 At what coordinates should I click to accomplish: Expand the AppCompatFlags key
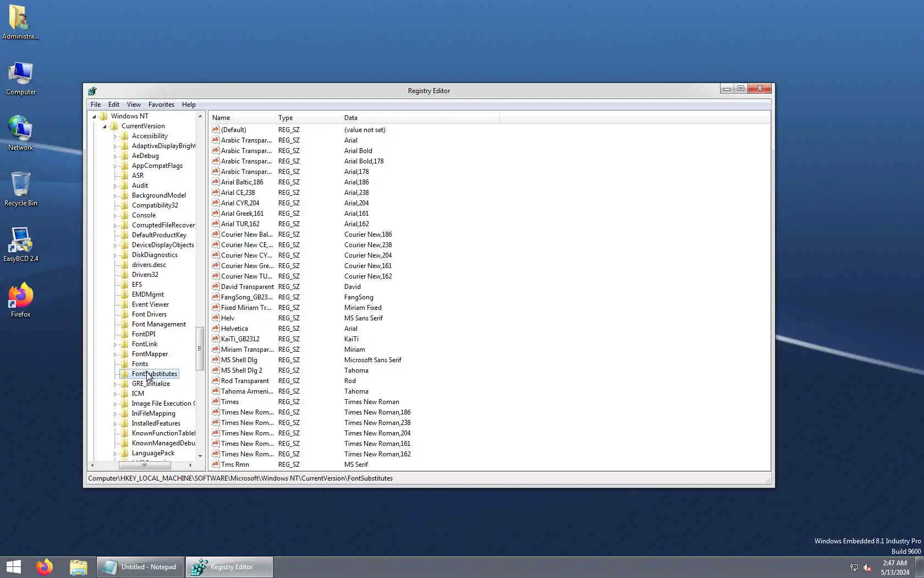pyautogui.click(x=115, y=166)
